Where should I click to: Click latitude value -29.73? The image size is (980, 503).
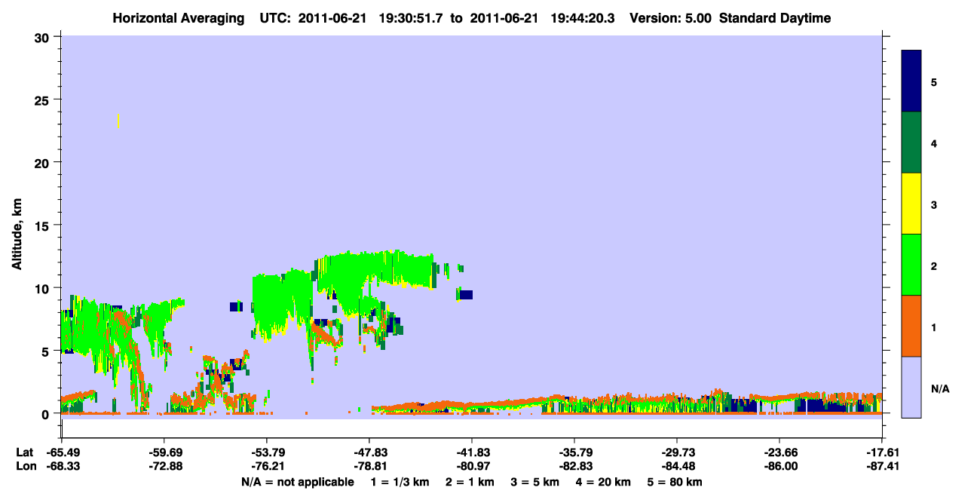(x=677, y=452)
